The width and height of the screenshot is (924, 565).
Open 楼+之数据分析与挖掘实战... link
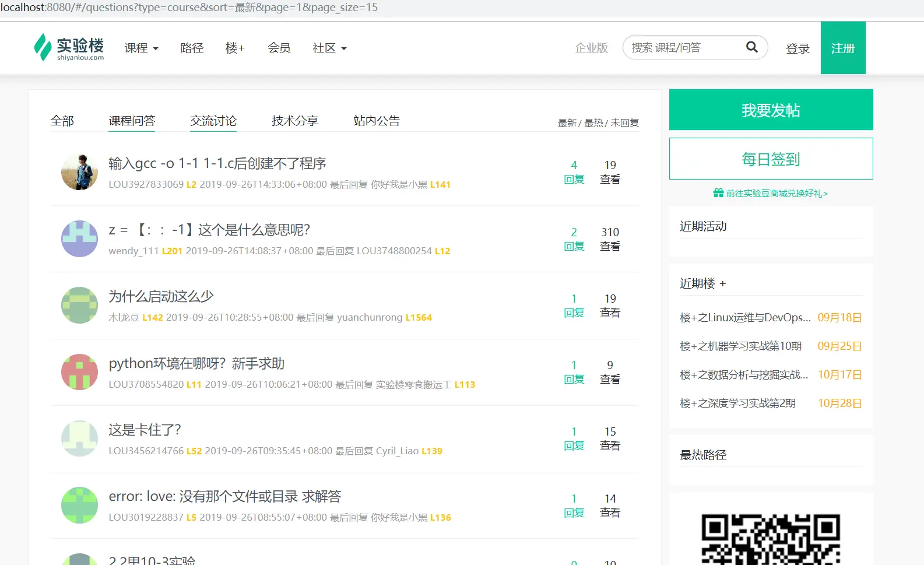(x=744, y=374)
